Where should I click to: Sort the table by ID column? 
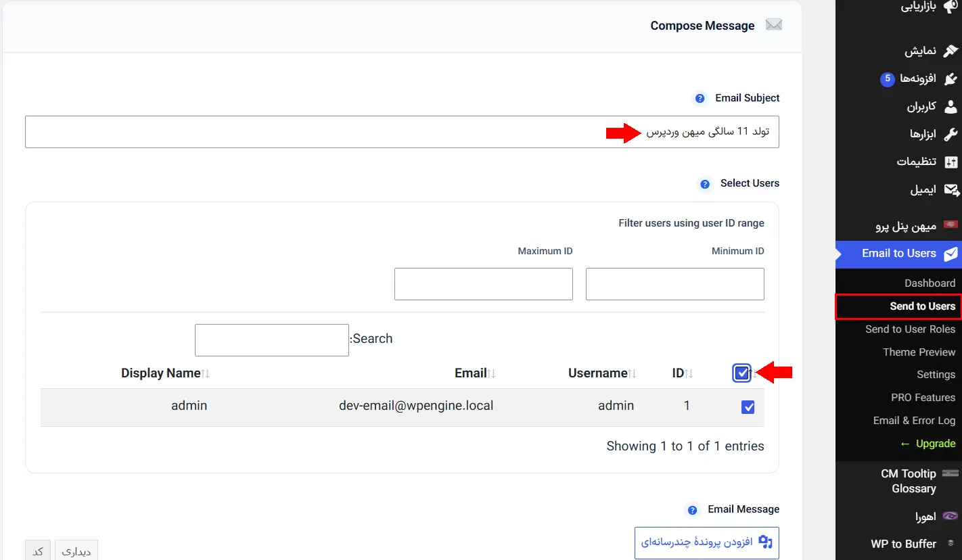click(683, 373)
